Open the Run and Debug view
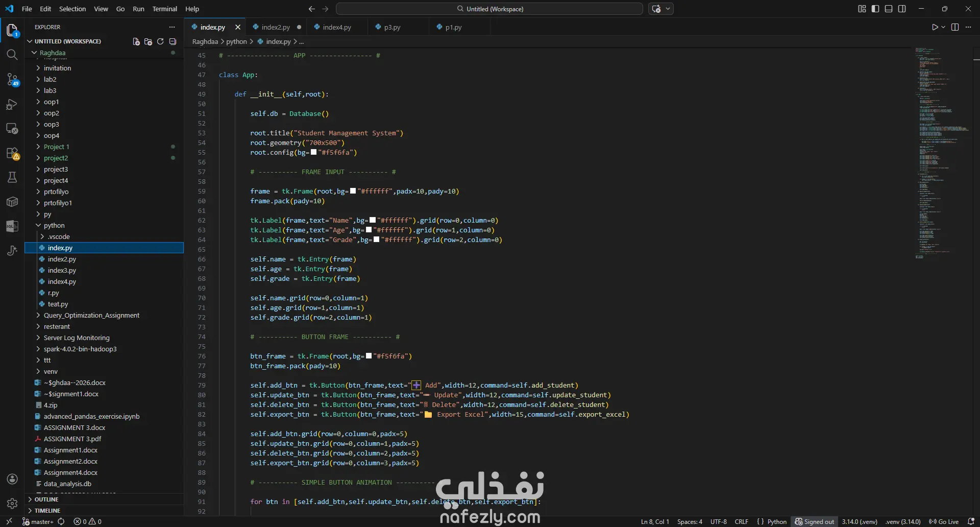980x527 pixels. tap(12, 104)
